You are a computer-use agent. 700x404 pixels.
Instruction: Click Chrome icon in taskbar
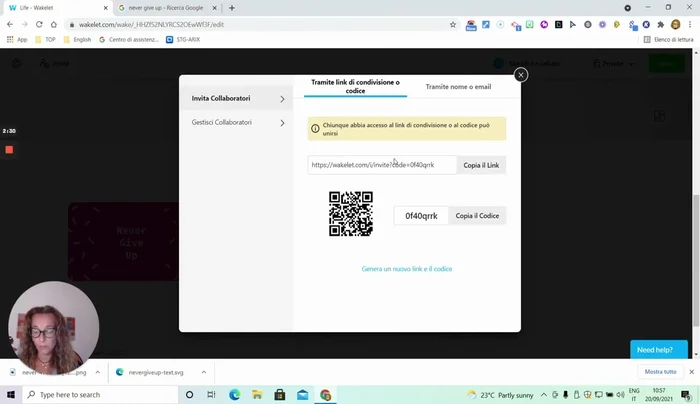pos(325,395)
